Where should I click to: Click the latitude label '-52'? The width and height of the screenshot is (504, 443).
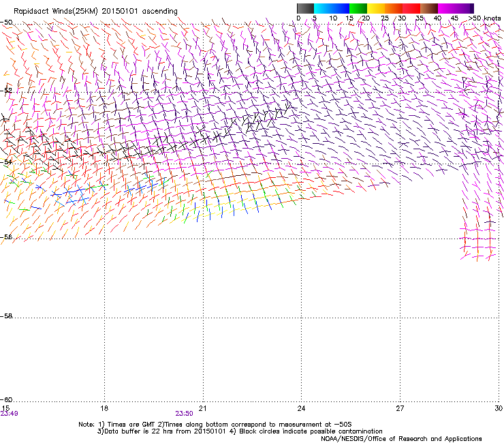point(6,91)
